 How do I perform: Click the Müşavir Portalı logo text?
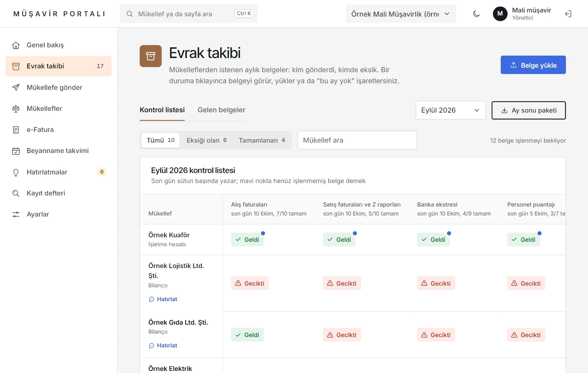[x=59, y=14]
